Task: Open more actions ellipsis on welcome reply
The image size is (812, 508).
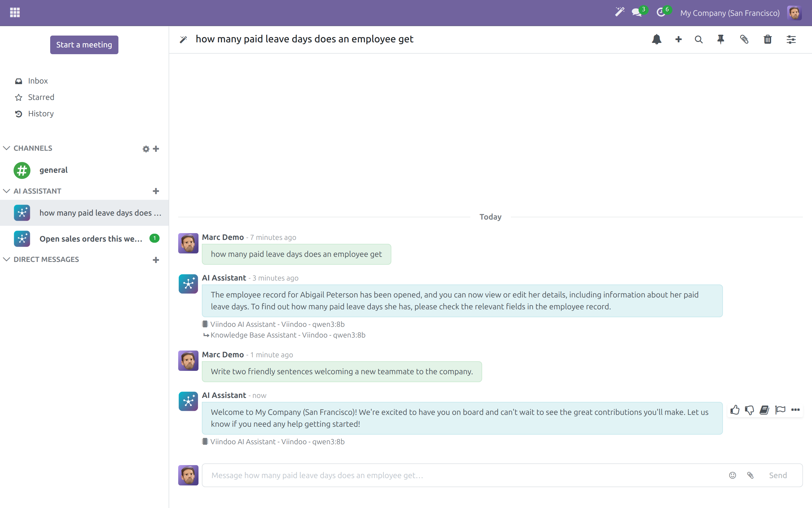Action: pyautogui.click(x=796, y=410)
